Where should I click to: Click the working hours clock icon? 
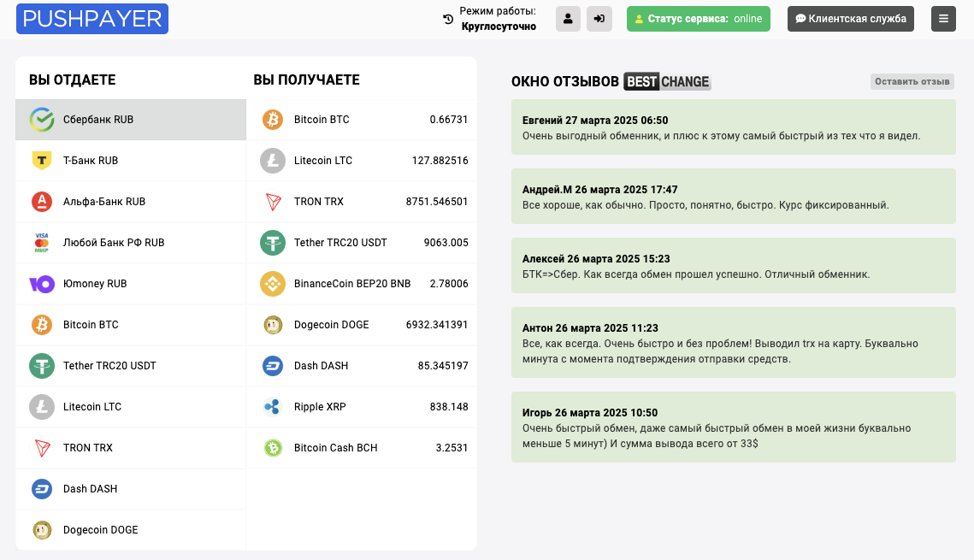click(448, 20)
